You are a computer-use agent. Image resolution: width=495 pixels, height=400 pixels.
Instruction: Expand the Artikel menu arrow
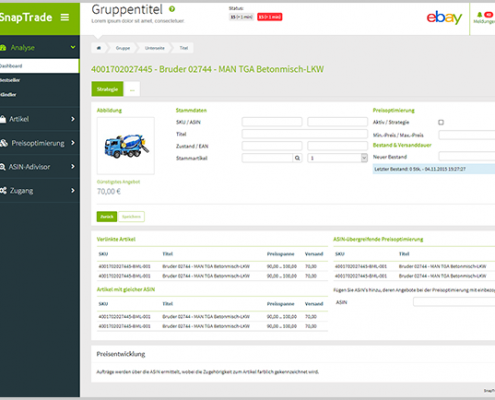pos(73,119)
